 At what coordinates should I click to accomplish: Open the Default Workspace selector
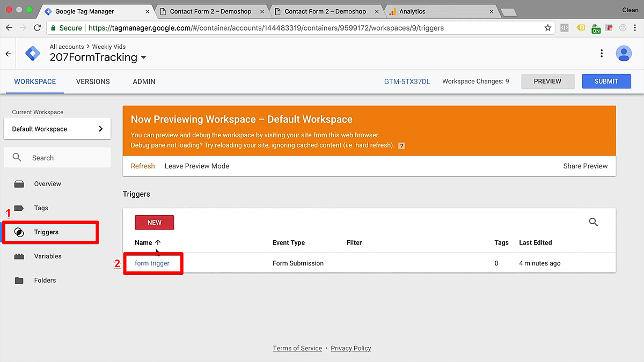click(57, 129)
